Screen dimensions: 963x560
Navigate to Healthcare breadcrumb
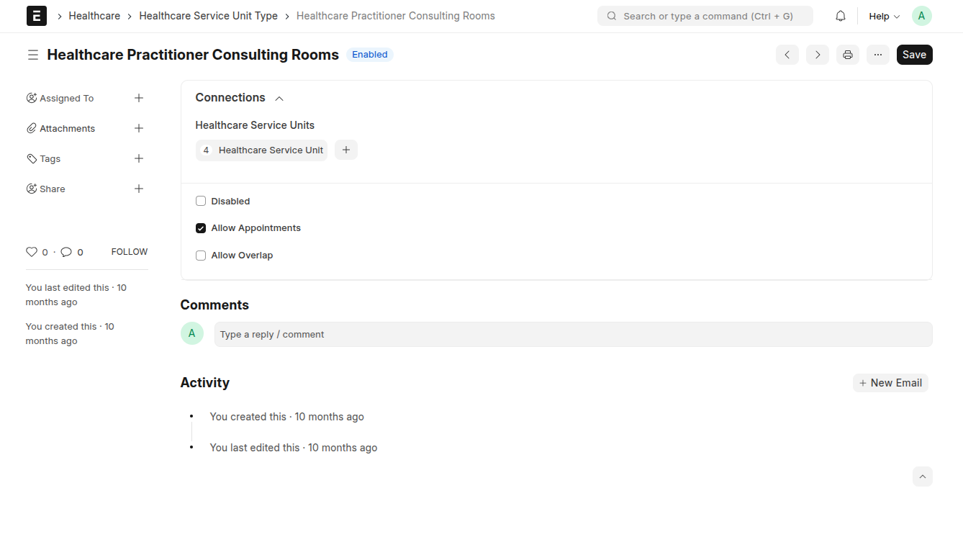94,16
